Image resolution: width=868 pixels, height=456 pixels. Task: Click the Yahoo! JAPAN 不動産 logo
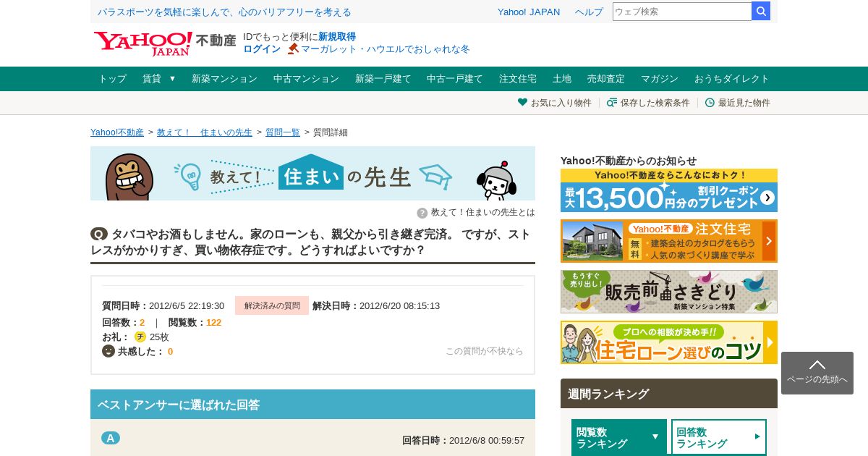click(165, 43)
